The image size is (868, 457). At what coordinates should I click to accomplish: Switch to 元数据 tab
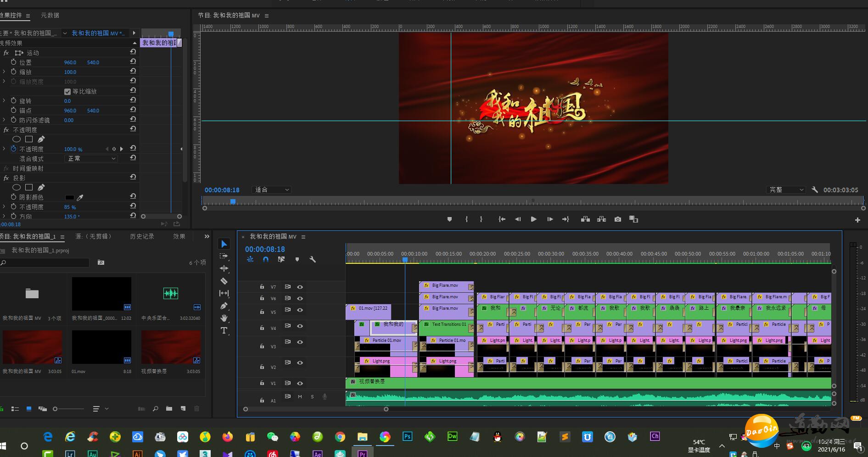50,15
